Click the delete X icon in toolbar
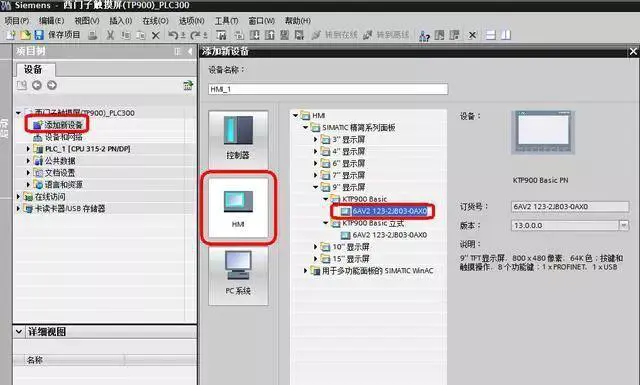This screenshot has height=385, width=640. 156,36
